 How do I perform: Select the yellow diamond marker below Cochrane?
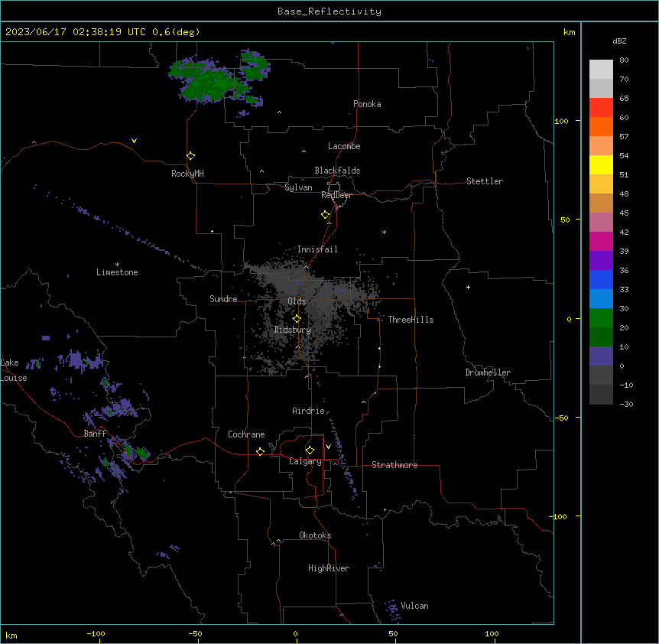(260, 451)
